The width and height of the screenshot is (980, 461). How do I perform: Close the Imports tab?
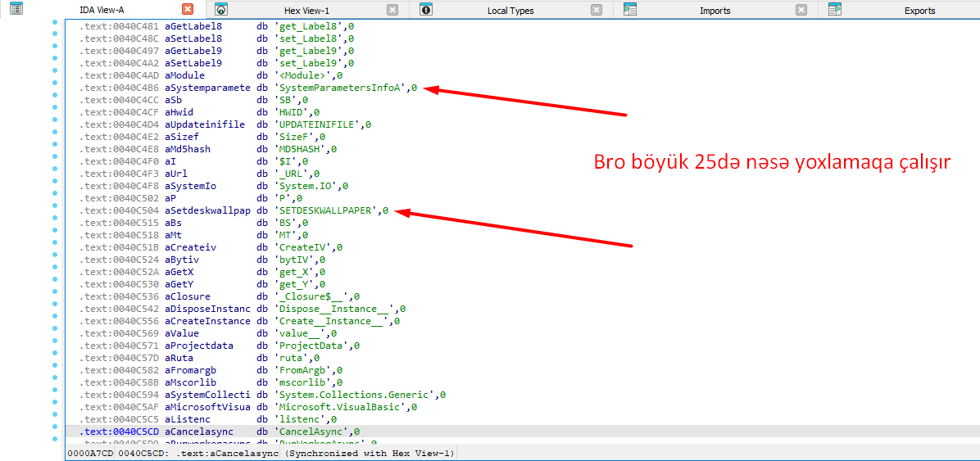[x=801, y=10]
